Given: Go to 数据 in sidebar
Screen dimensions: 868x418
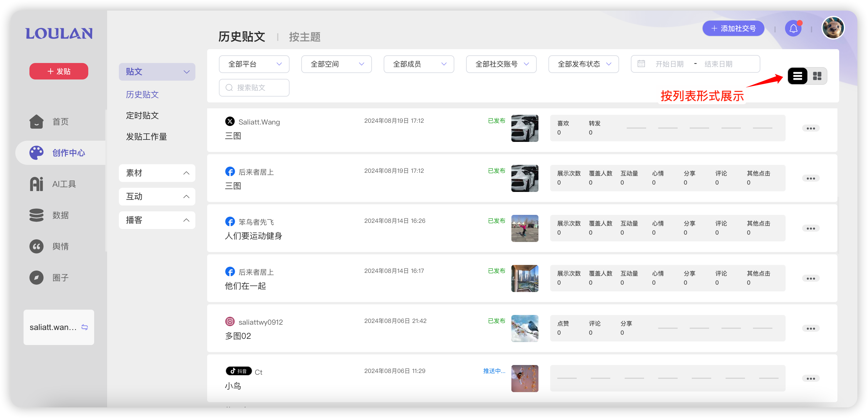Looking at the screenshot, I should coord(60,215).
